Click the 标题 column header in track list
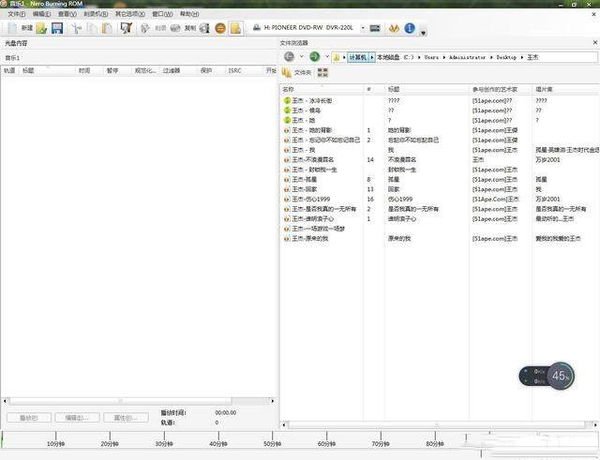Image resolution: width=600 pixels, height=460 pixels. [x=42, y=70]
